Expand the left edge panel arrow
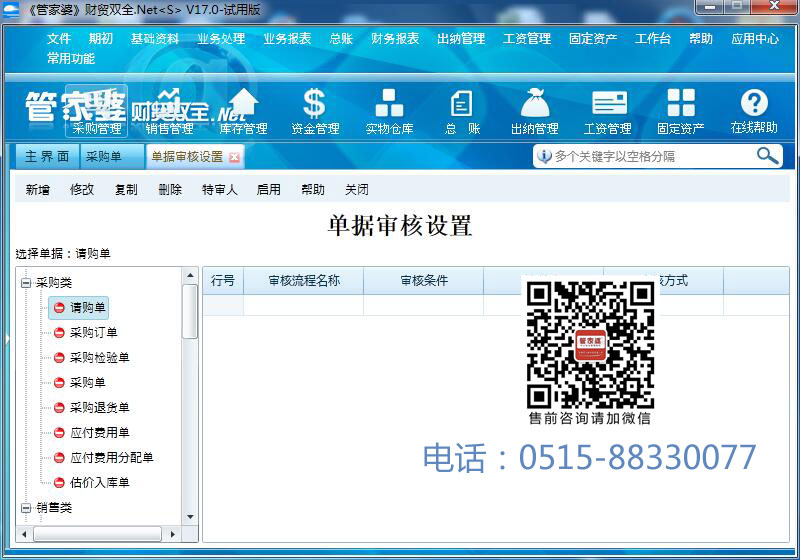Viewport: 800px width, 560px height. click(7, 339)
